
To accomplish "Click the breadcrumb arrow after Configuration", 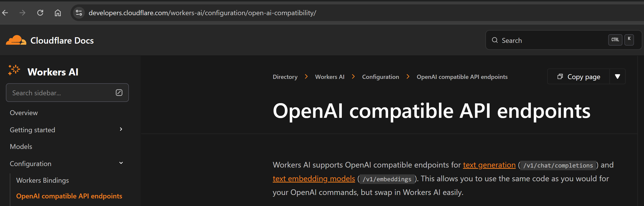I will pos(408,76).
